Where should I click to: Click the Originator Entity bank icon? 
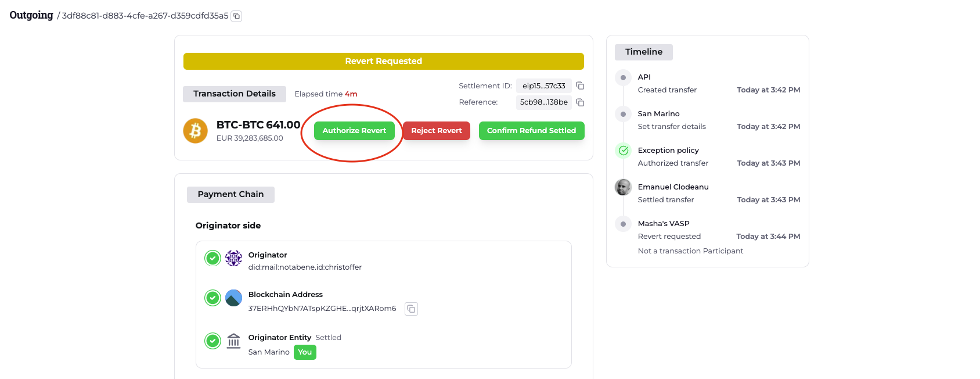[x=233, y=341]
